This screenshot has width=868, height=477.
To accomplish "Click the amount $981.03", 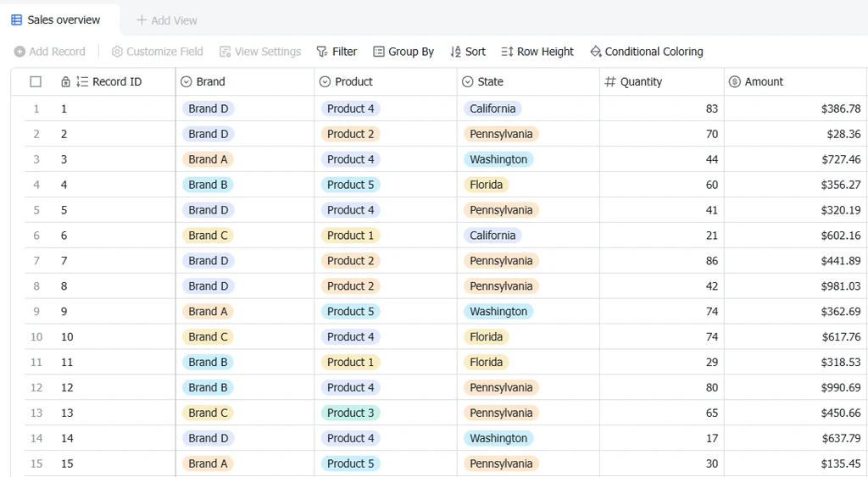I will click(841, 286).
